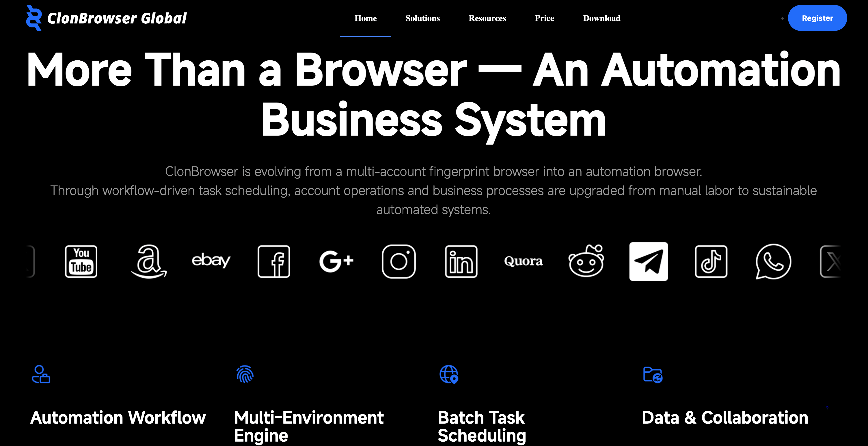
Task: Open the Download page
Action: [601, 18]
